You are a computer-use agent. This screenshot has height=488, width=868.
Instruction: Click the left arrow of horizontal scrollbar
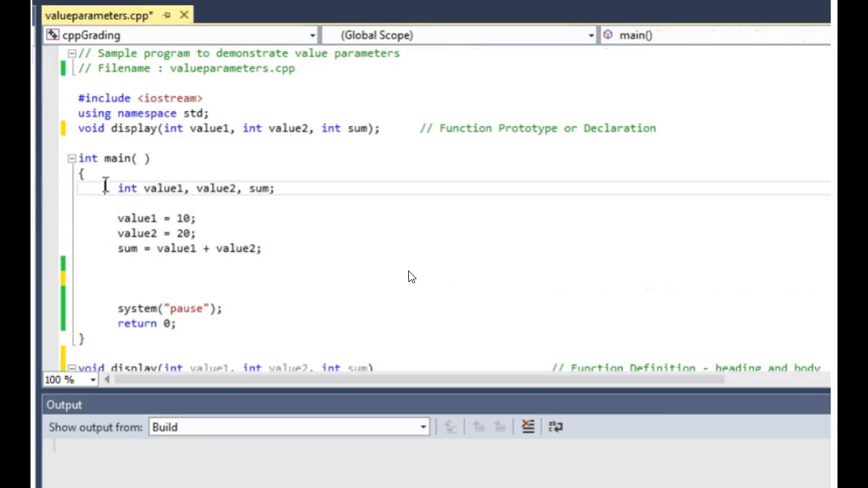coord(106,380)
